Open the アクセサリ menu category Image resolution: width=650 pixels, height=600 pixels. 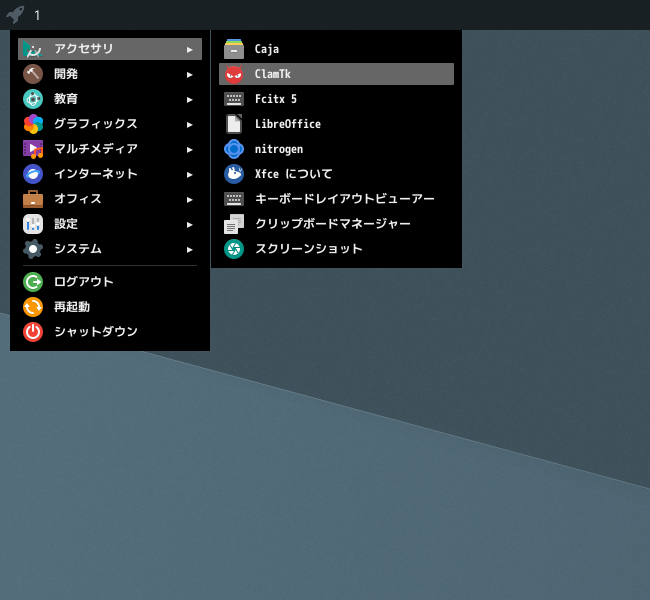(110, 49)
